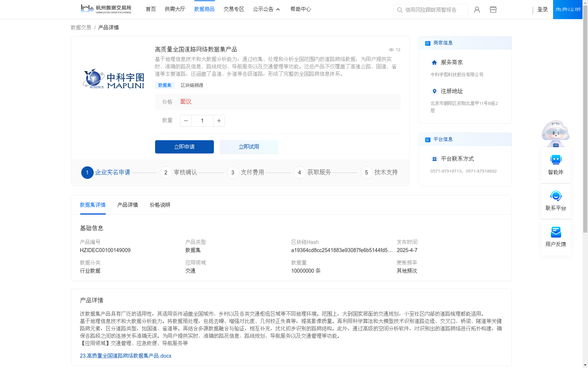Switch to the 产品详情 tab
This screenshot has height=368, width=588.
click(x=128, y=205)
